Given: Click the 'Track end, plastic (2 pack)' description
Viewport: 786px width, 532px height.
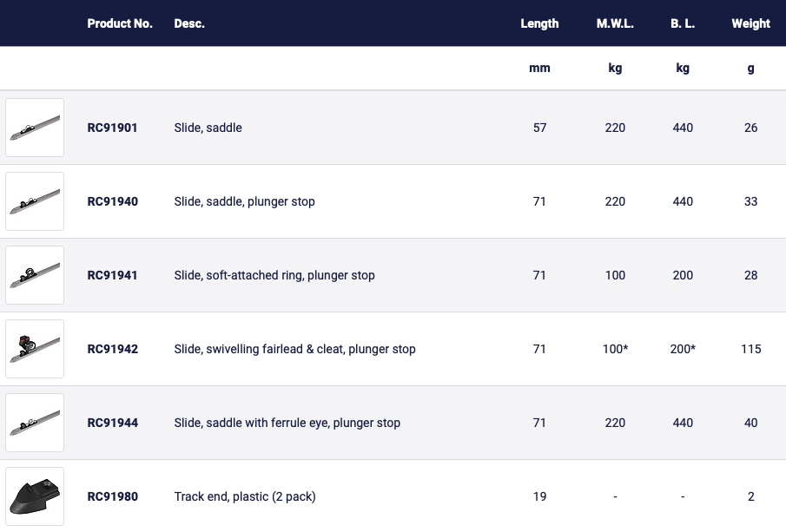Looking at the screenshot, I should 245,496.
